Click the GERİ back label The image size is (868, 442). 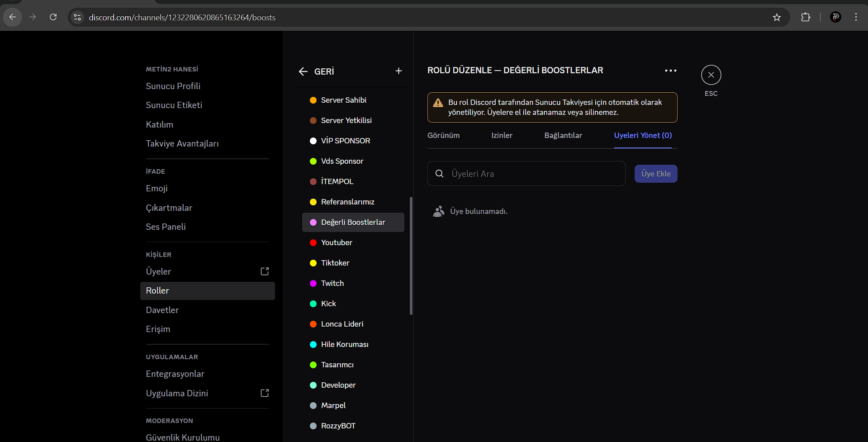(324, 71)
